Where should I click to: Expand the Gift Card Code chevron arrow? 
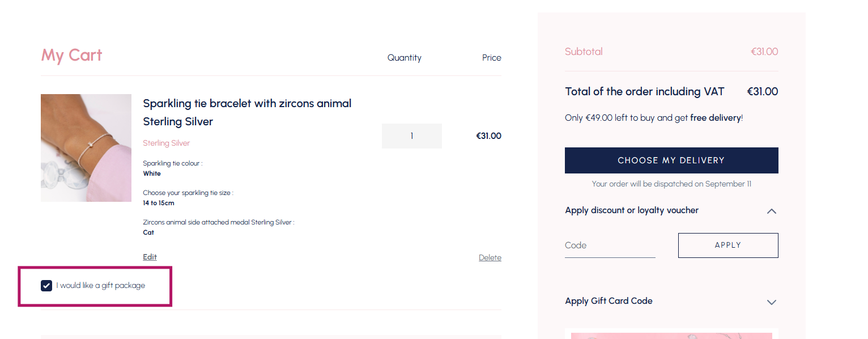pos(771,302)
